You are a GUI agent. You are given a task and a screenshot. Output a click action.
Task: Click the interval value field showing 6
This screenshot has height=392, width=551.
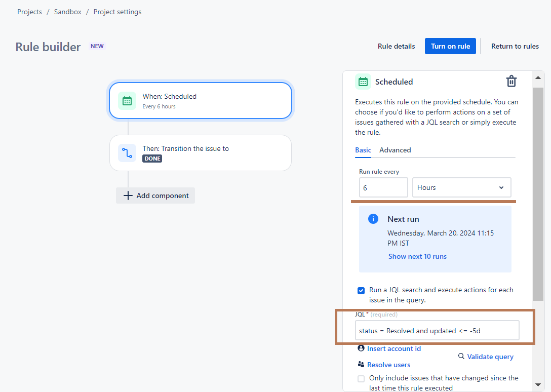click(383, 187)
